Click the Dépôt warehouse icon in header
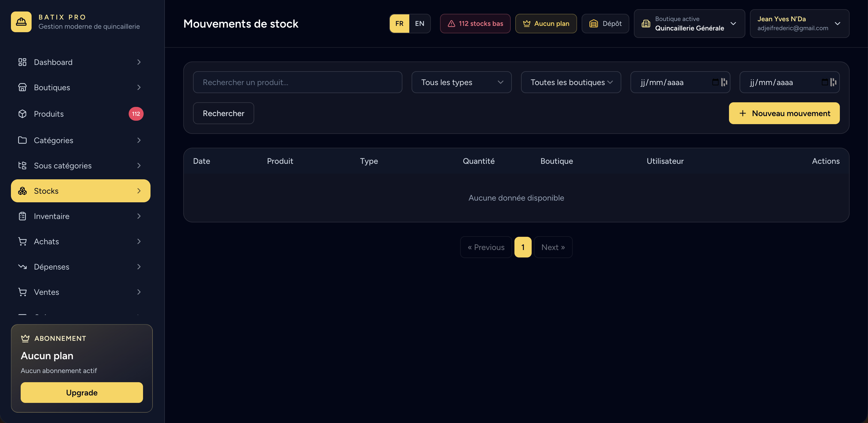The width and height of the screenshot is (868, 423). [x=593, y=24]
